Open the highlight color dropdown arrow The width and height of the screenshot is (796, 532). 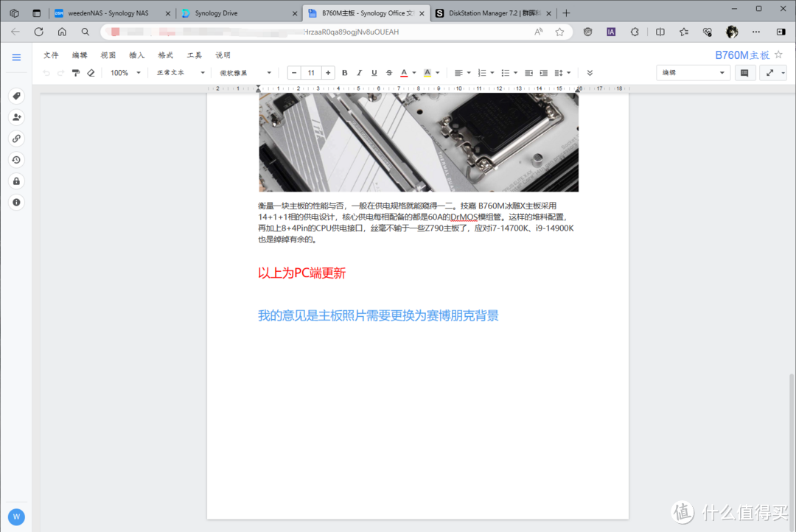[x=438, y=73]
